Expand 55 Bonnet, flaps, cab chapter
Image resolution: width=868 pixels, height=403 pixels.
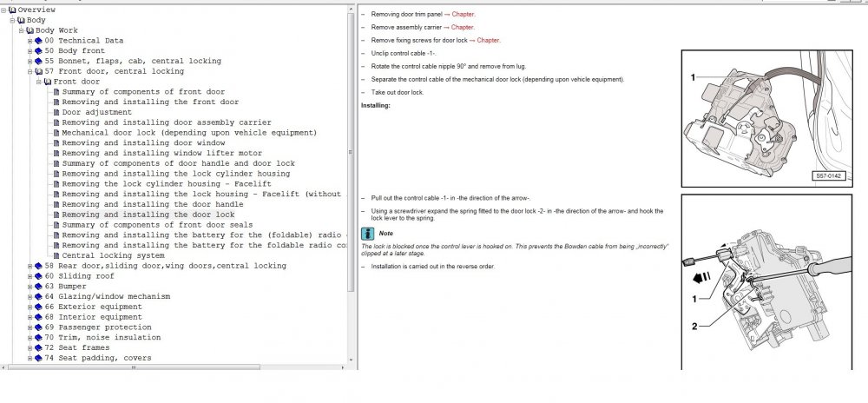click(30, 62)
